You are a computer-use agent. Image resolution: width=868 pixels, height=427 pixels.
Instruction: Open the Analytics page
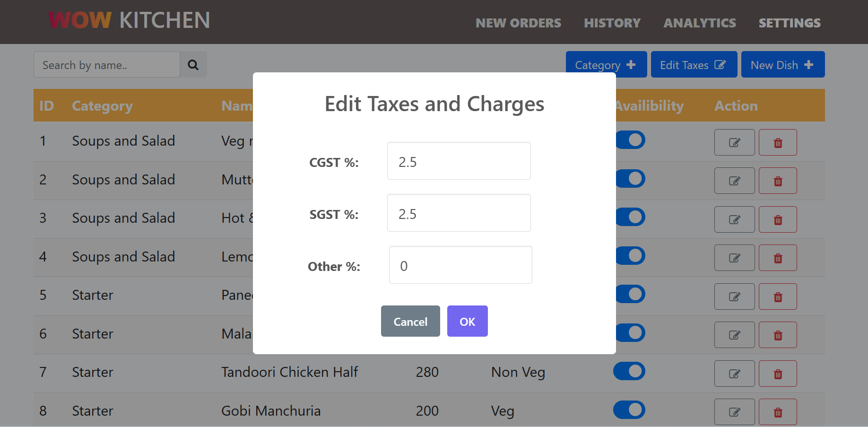point(700,23)
